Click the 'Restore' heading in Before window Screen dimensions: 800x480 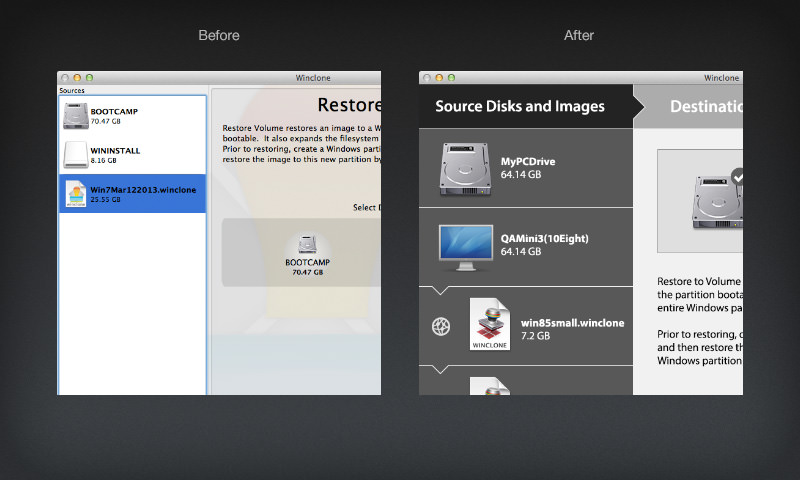(349, 105)
